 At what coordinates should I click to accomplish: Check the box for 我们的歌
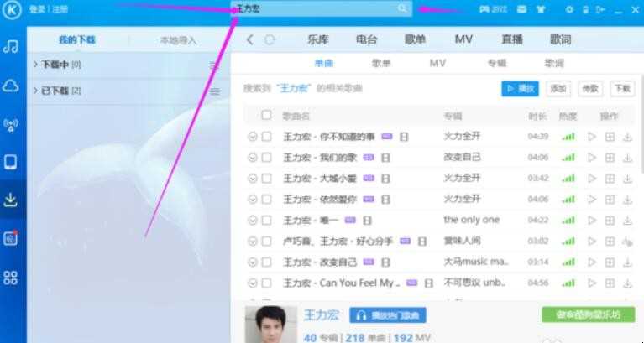tap(266, 158)
